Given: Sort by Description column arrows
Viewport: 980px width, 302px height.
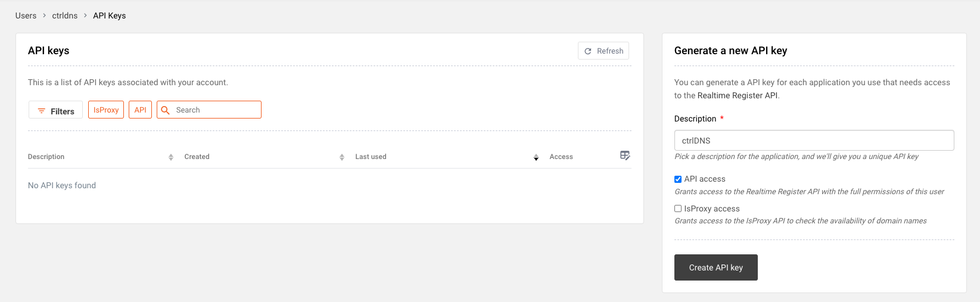Looking at the screenshot, I should (171, 157).
